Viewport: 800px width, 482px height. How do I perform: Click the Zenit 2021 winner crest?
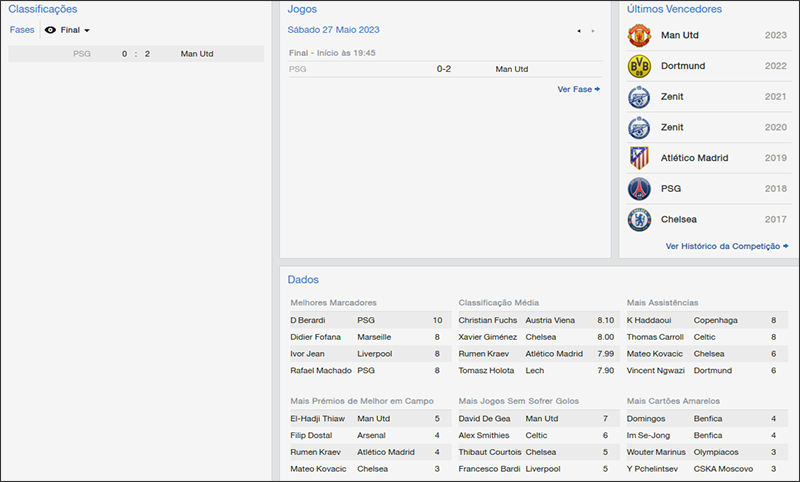(639, 97)
